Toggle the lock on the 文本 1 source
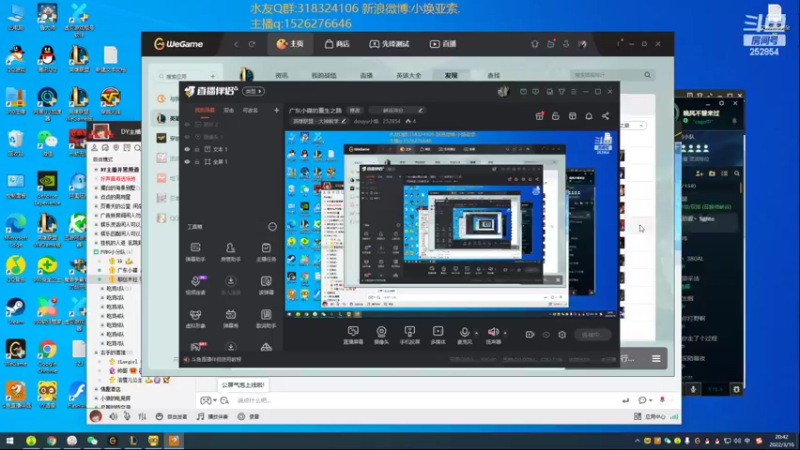This screenshot has width=800, height=450. [197, 149]
